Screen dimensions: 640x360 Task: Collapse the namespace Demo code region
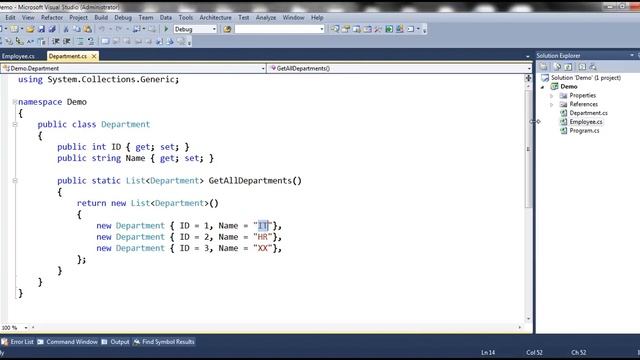pos(15,102)
